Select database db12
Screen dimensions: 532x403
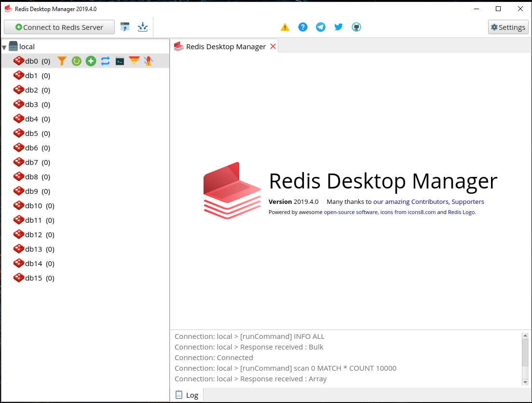coord(85,235)
